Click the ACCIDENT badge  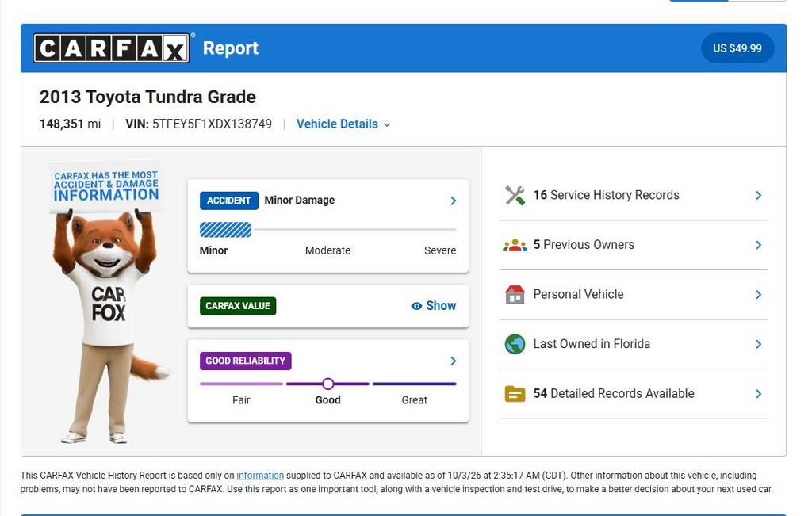pos(229,201)
